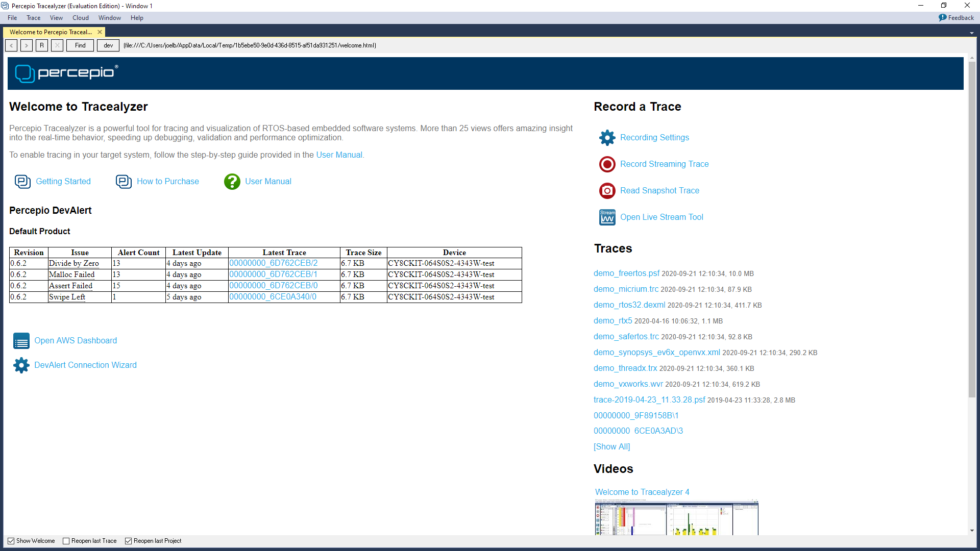Disable the Reopen last Project option

[128, 541]
